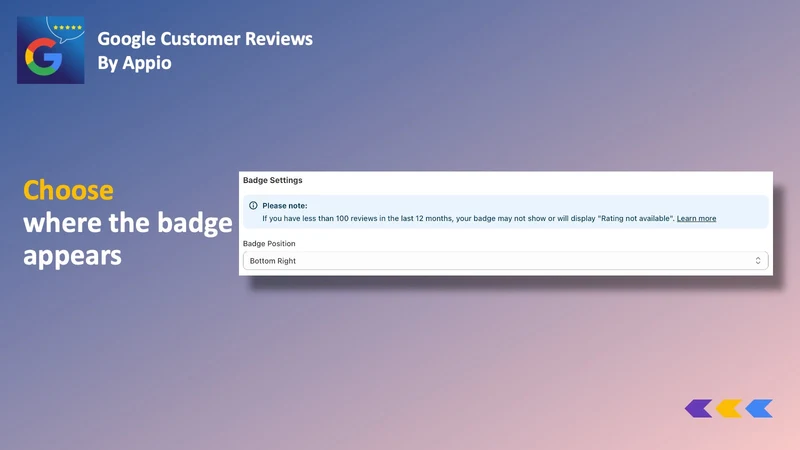
Task: Click the 100 reviews notice sentence
Action: (x=468, y=218)
